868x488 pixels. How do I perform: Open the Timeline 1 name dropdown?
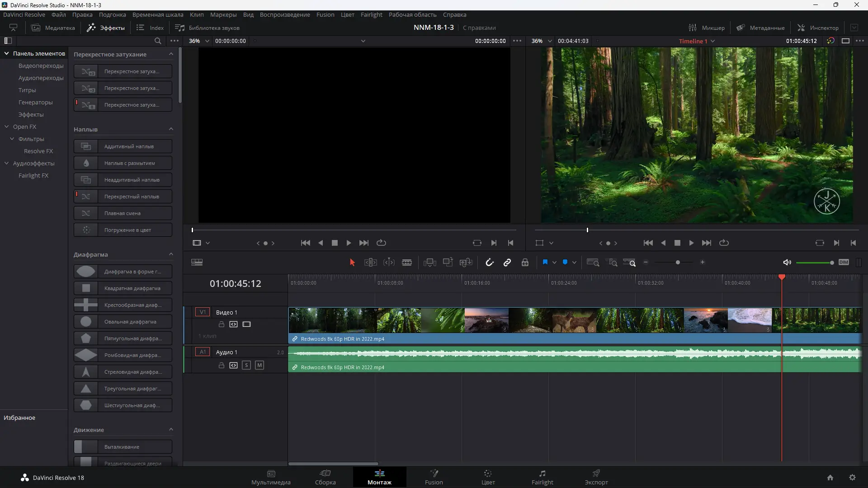(x=713, y=41)
